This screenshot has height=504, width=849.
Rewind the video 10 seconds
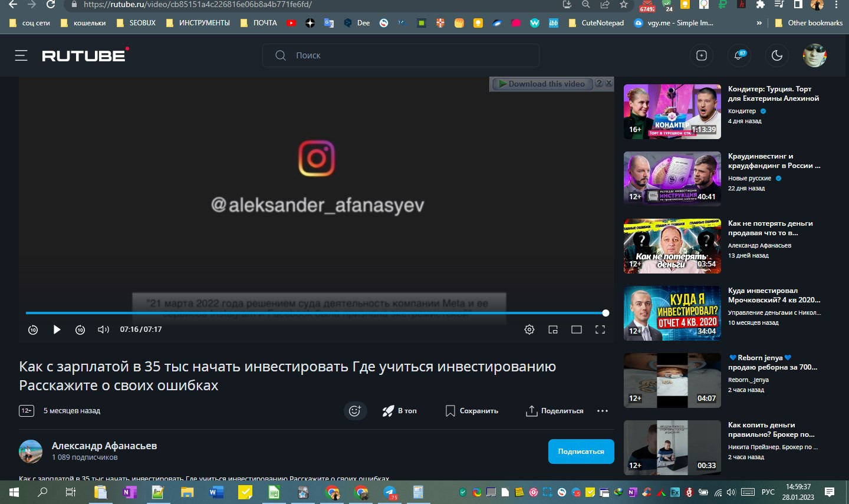(33, 330)
